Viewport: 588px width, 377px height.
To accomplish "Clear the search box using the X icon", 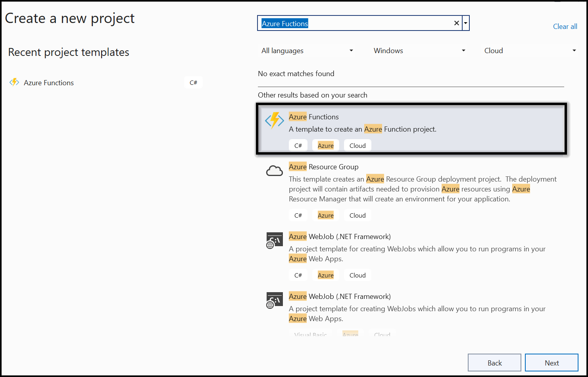I will click(x=456, y=23).
